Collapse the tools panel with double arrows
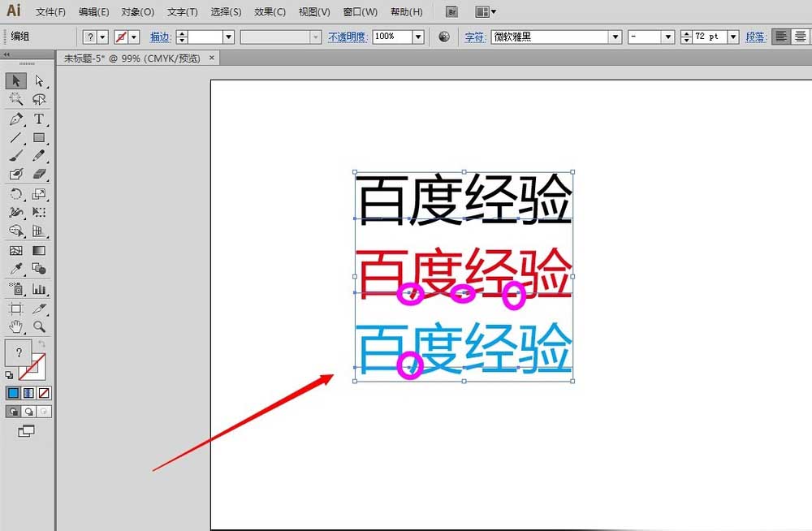Viewport: 812px width, 531px height. click(x=6, y=54)
